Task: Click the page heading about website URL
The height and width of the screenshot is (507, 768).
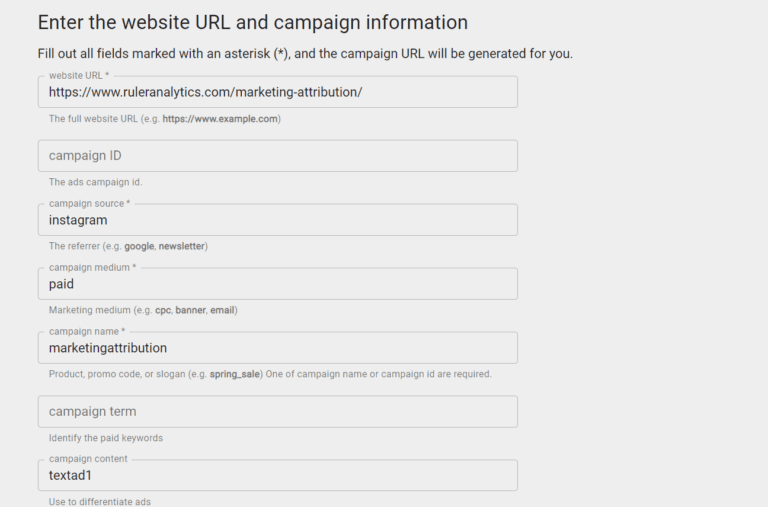Action: [252, 22]
